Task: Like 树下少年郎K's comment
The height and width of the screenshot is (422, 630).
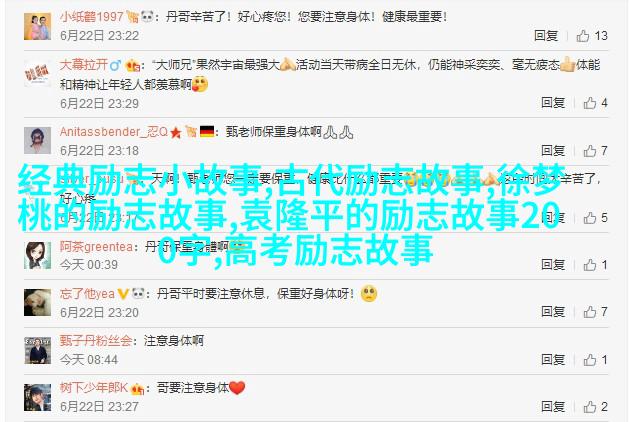Action: coord(589,407)
